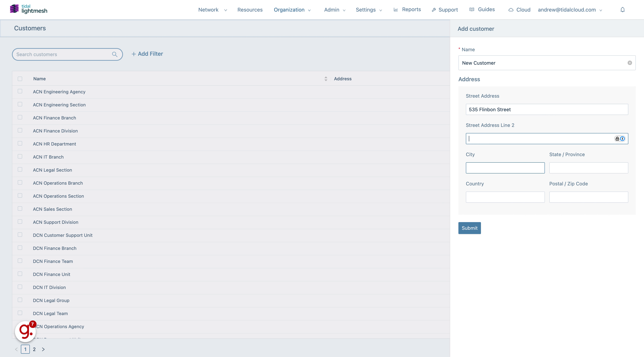Open the DCN Legal Group customer
Viewport: 644px width, 357px height.
pyautogui.click(x=51, y=300)
